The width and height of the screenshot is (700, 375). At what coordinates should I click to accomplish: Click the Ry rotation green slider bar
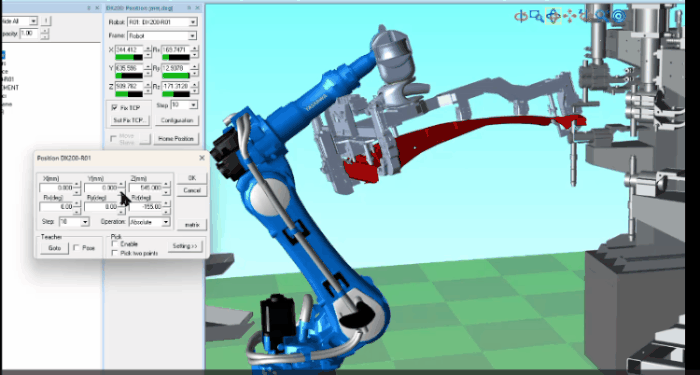pyautogui.click(x=176, y=75)
